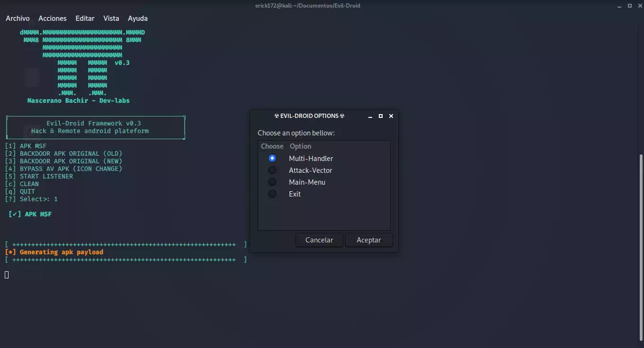
Task: Select the Attack-Vector radio option
Action: tap(272, 170)
